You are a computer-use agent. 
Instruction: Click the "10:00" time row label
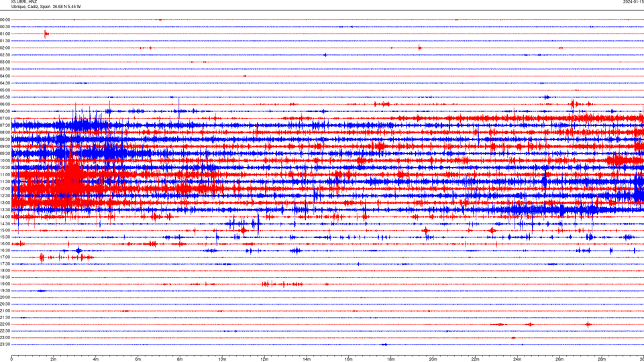click(x=5, y=160)
